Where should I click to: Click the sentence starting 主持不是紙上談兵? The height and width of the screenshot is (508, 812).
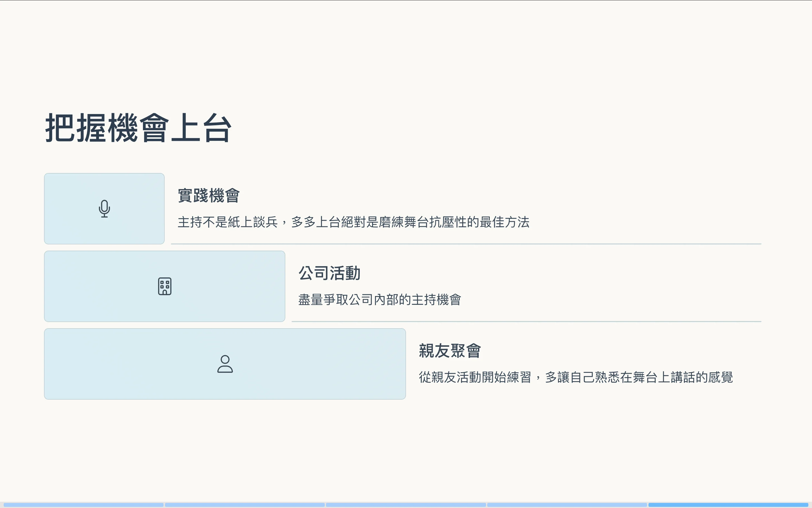pos(354,222)
